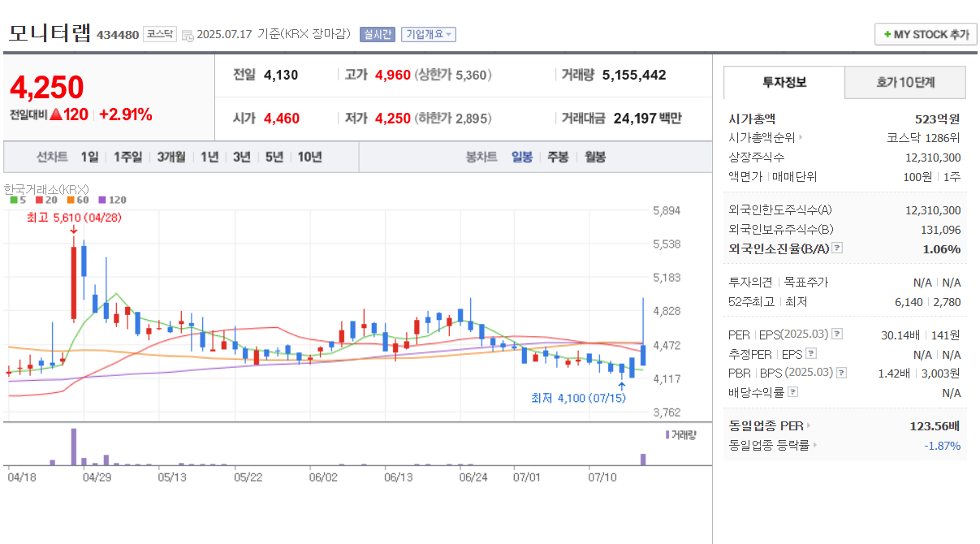Viewport: 980px width, 544px height.
Task: Click the arrow next to 동일업종 등락률
Action: click(815, 445)
